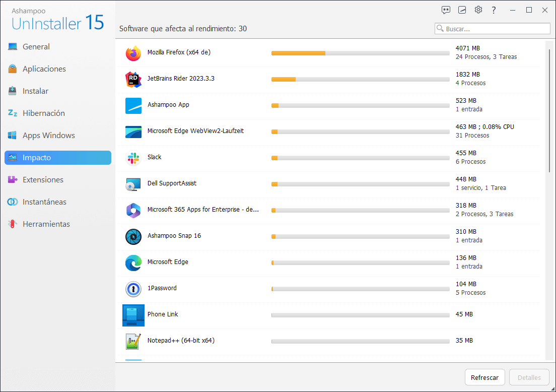Image resolution: width=556 pixels, height=392 pixels.
Task: Select the 'Slack' name text
Action: 154,157
